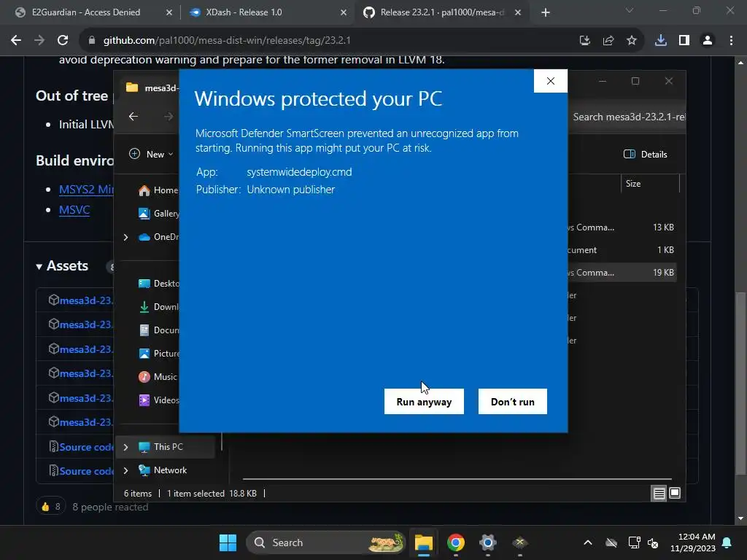Screen dimensions: 747x560
Task: Open the notification bell icon
Action: click(x=727, y=542)
